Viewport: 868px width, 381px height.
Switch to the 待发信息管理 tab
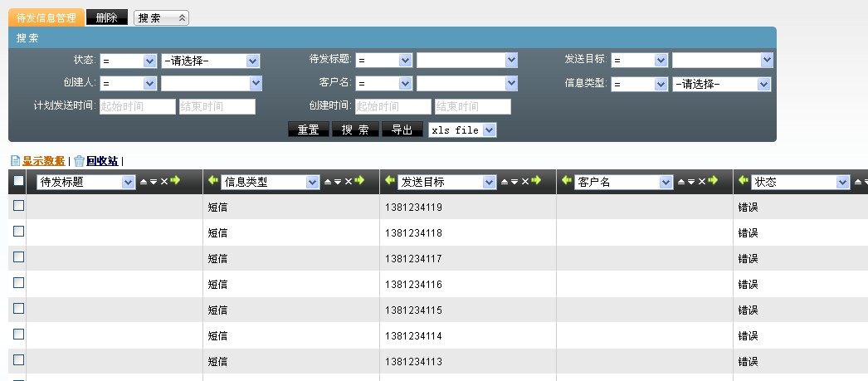tap(46, 17)
